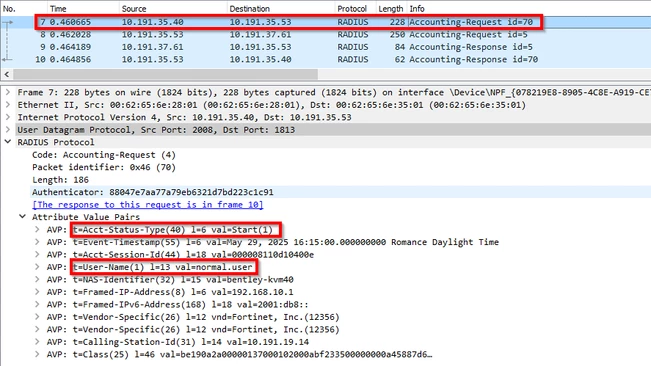
Task: Expand the Ethernet II section
Action: (7, 105)
